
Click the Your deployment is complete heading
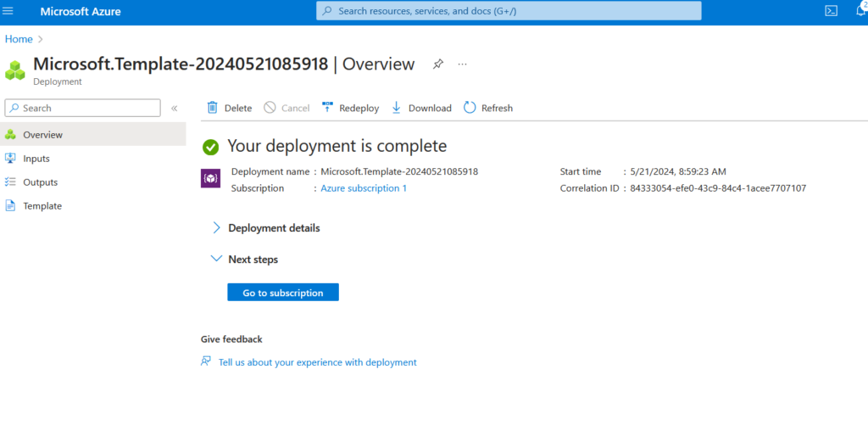coord(337,146)
